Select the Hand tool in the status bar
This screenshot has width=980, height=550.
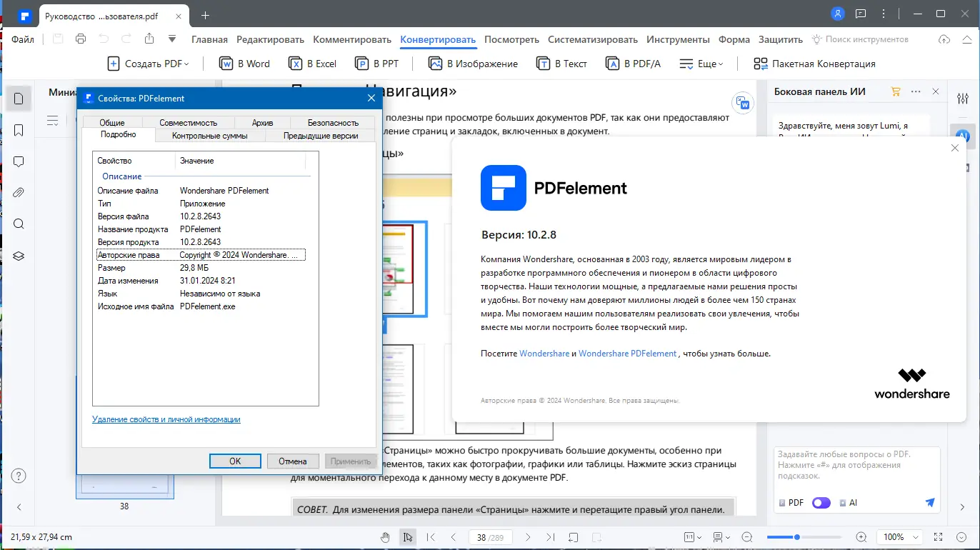tap(385, 536)
